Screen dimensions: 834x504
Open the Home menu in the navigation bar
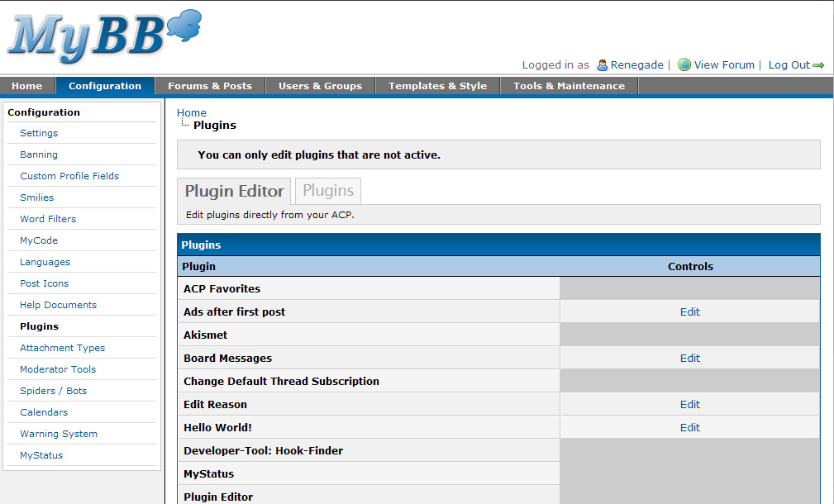27,86
